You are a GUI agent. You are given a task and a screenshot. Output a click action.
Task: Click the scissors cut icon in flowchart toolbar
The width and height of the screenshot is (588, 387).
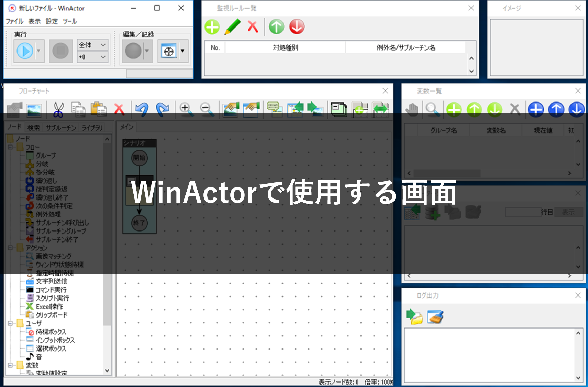[58, 109]
